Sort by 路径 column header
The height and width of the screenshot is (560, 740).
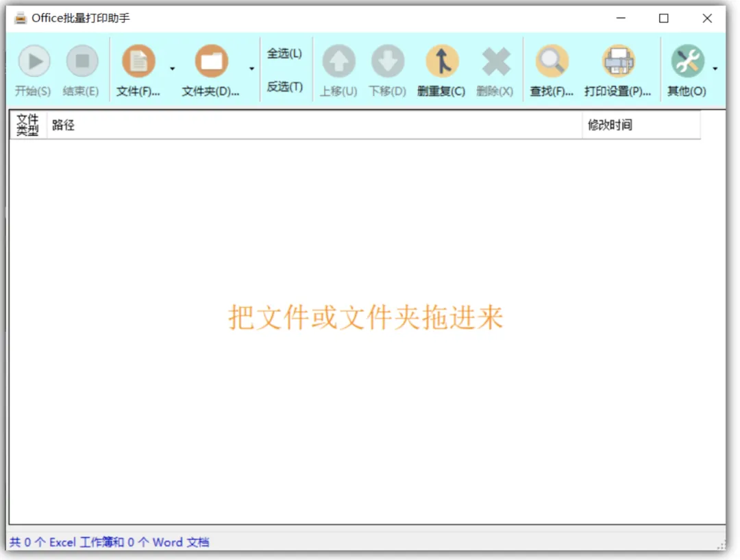[314, 125]
